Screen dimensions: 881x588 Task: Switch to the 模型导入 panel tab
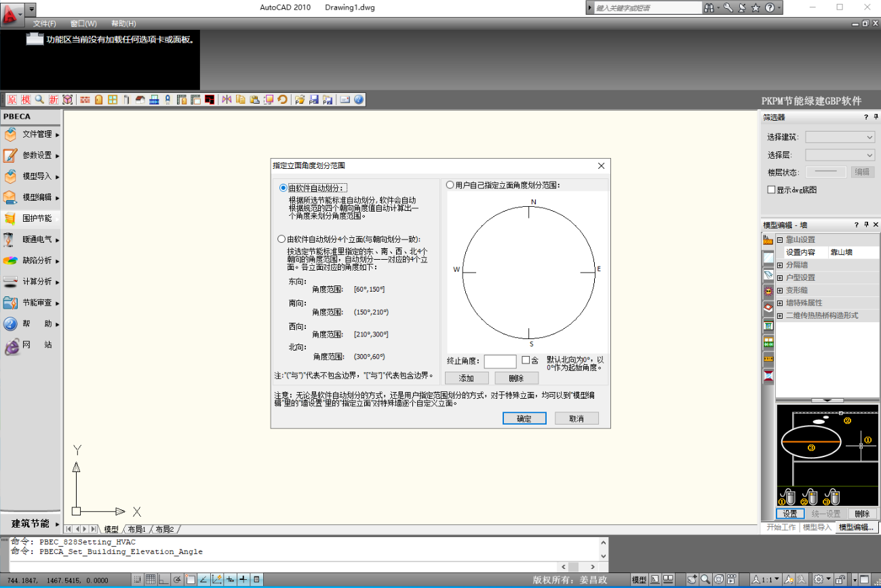pyautogui.click(x=817, y=527)
